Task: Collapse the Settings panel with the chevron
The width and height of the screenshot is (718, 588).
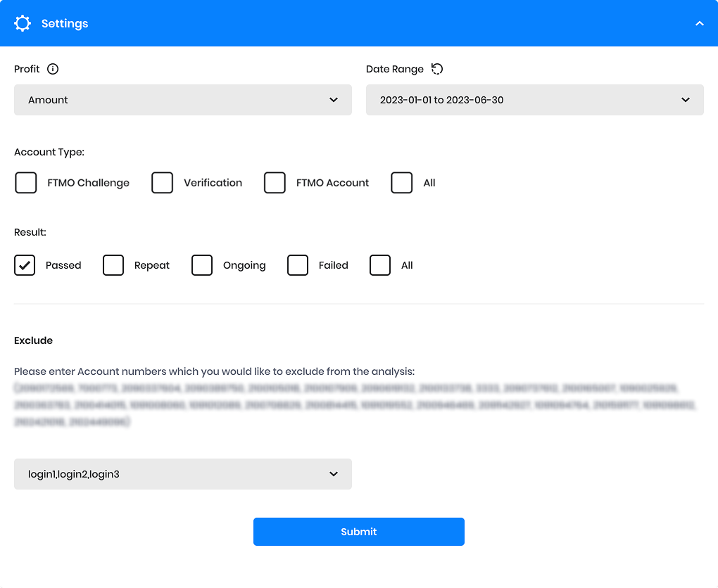Action: tap(700, 23)
